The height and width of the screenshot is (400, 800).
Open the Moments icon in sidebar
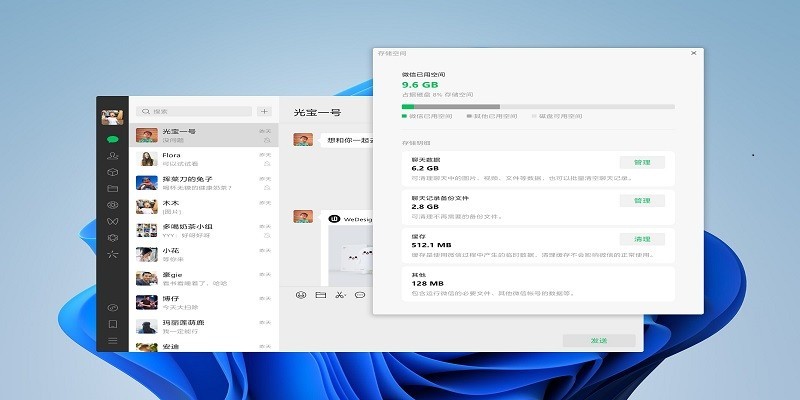tap(113, 204)
